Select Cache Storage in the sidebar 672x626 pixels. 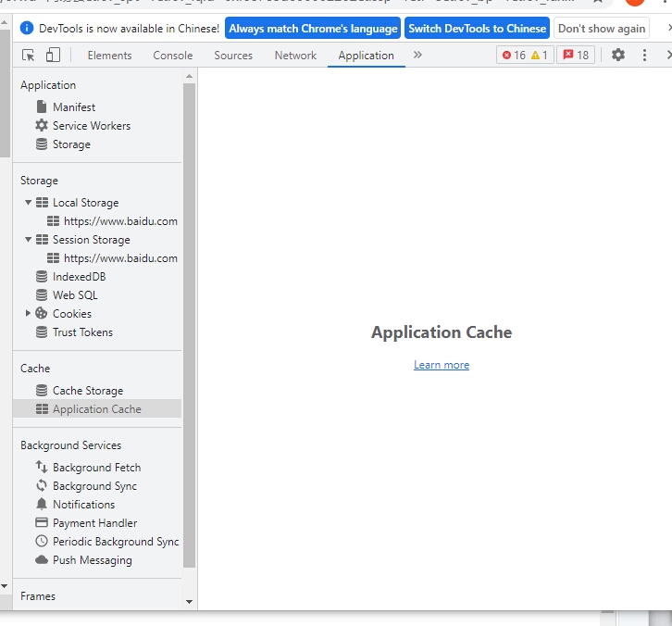[88, 391]
